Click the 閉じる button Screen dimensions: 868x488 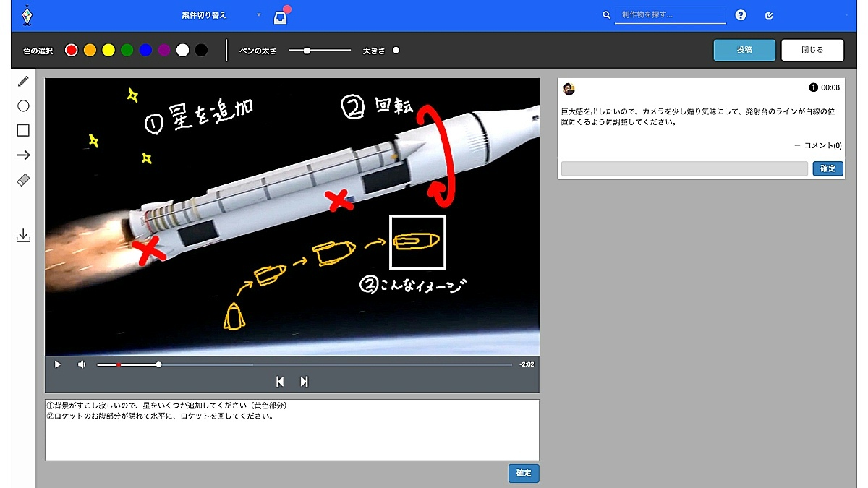click(x=812, y=50)
